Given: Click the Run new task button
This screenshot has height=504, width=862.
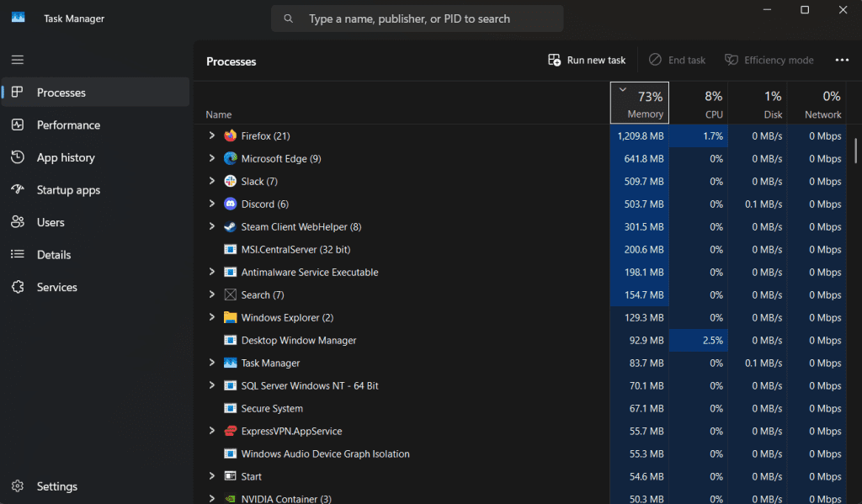Looking at the screenshot, I should point(586,60).
